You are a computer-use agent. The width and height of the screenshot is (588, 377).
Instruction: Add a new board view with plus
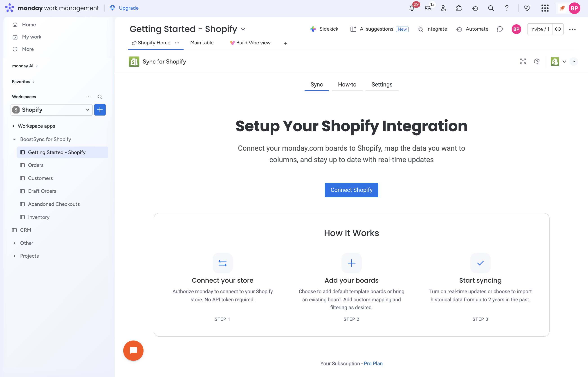[x=285, y=43]
